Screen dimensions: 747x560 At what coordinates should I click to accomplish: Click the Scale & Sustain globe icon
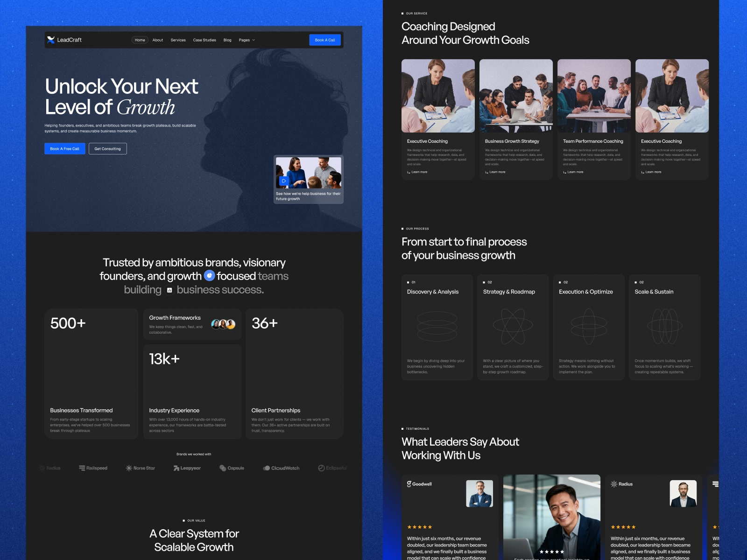click(x=665, y=326)
